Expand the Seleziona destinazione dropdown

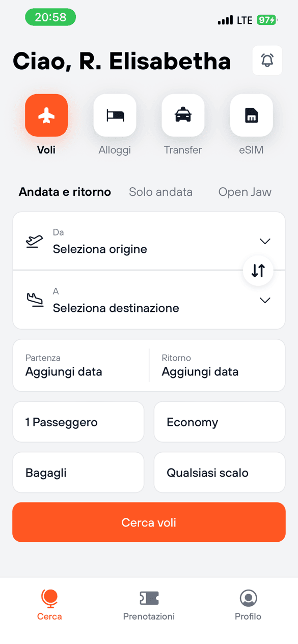(264, 300)
